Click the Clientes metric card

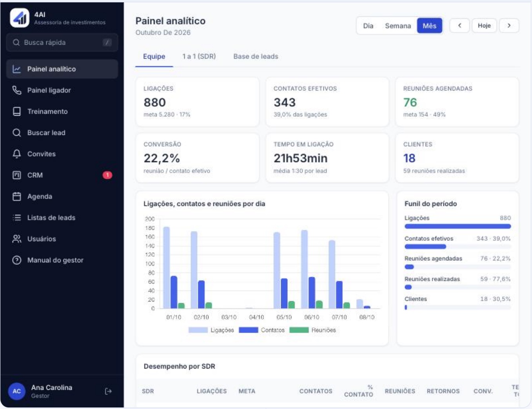click(x=457, y=158)
